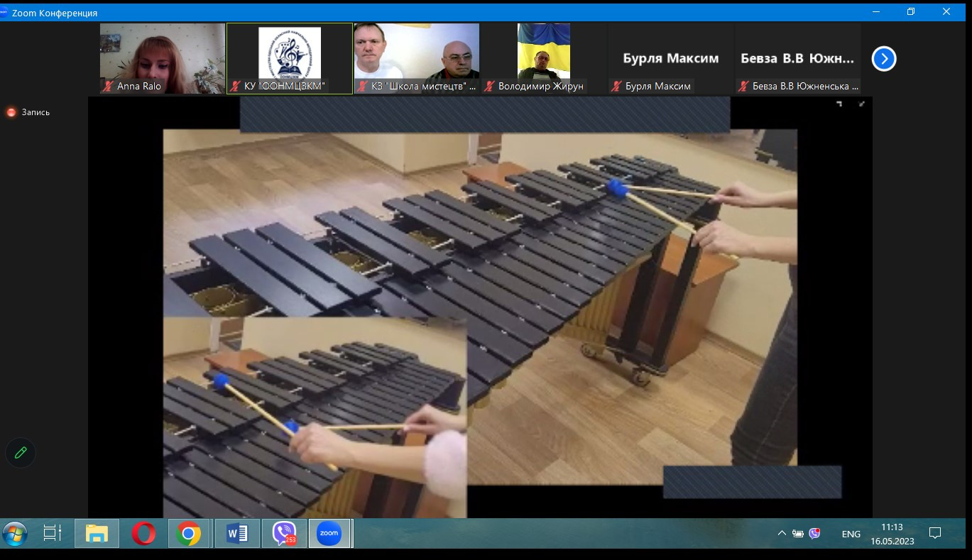Screen dimensions: 972x560
Task: Open Task View on the taskbar
Action: tap(53, 533)
